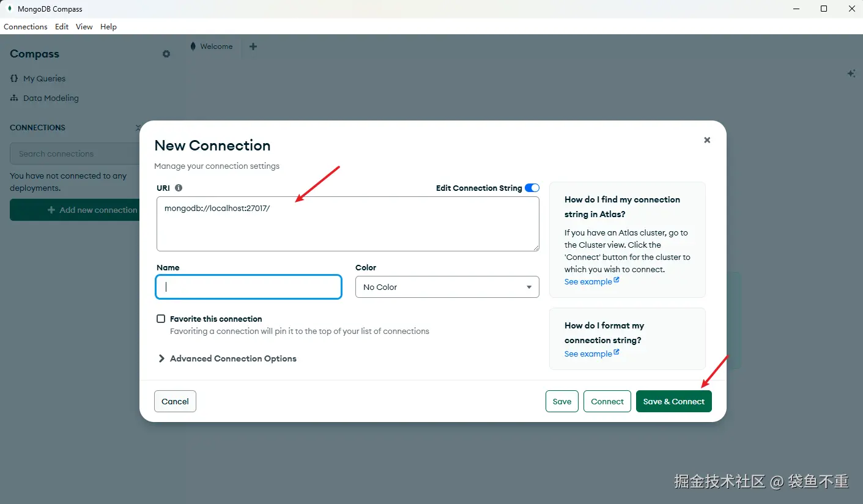Image resolution: width=863 pixels, height=504 pixels.
Task: Check the Favorite this connection checkbox
Action: (x=161, y=319)
